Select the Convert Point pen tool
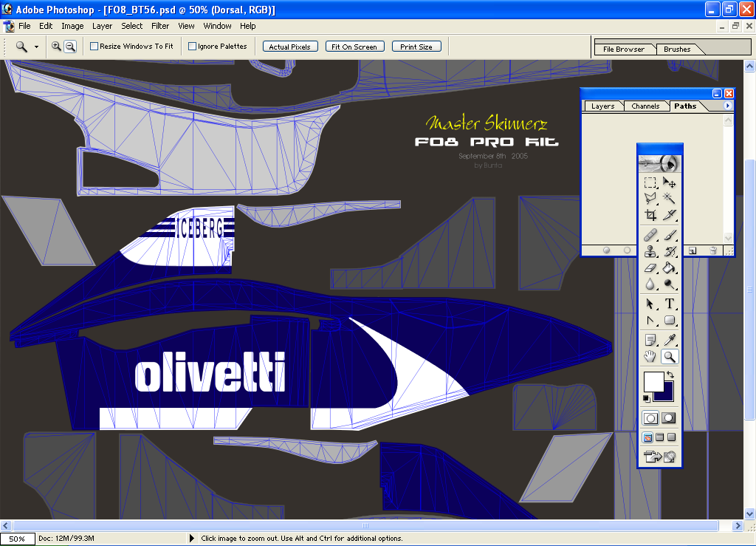Image resolution: width=756 pixels, height=546 pixels. click(x=650, y=320)
